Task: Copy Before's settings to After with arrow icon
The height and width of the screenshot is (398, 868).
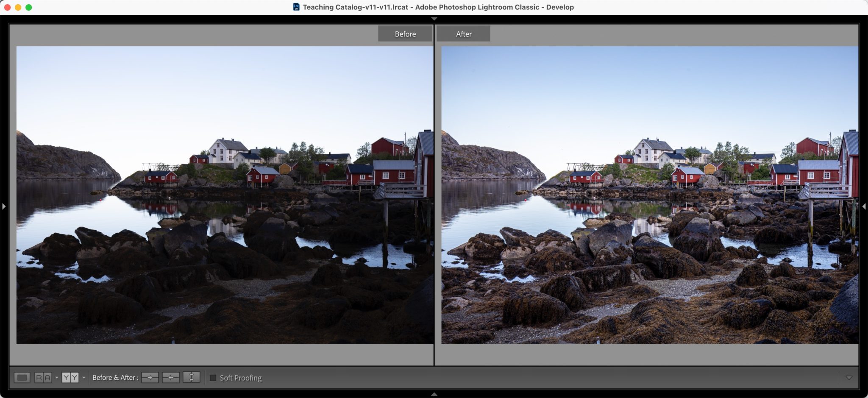Action: point(150,377)
